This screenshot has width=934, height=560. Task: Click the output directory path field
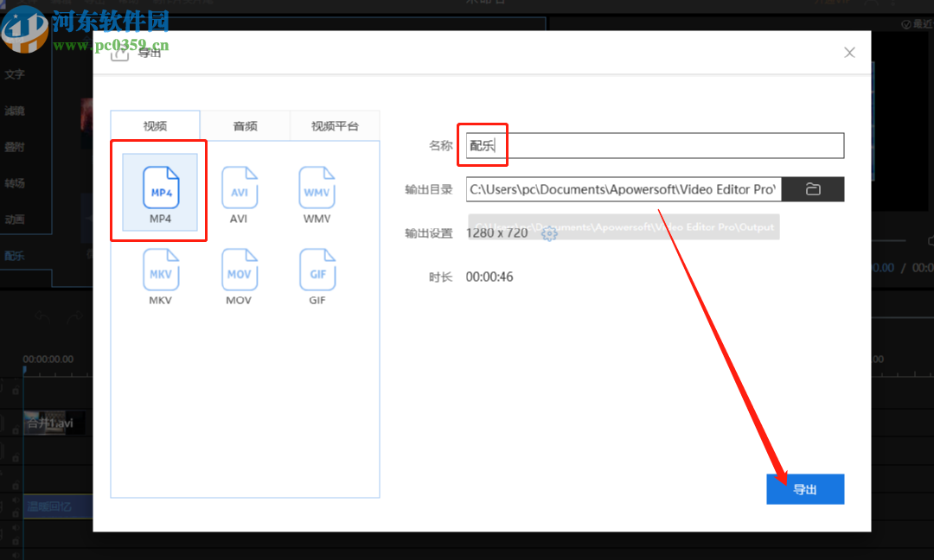(x=624, y=189)
